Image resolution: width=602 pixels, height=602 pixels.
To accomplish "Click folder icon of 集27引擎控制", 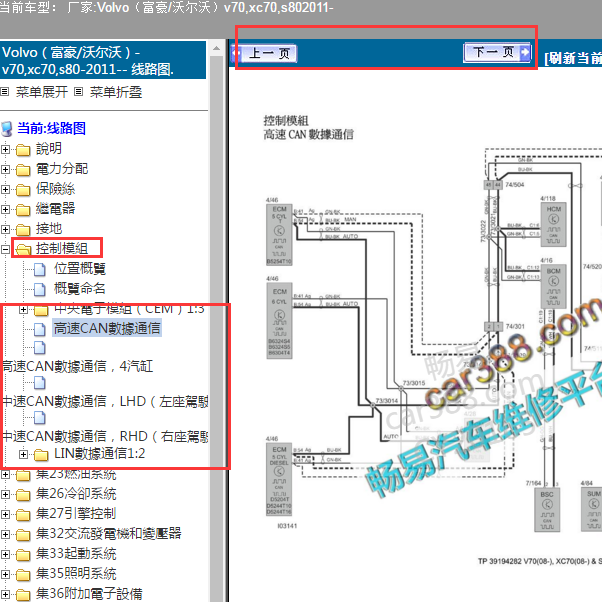I will tap(23, 515).
